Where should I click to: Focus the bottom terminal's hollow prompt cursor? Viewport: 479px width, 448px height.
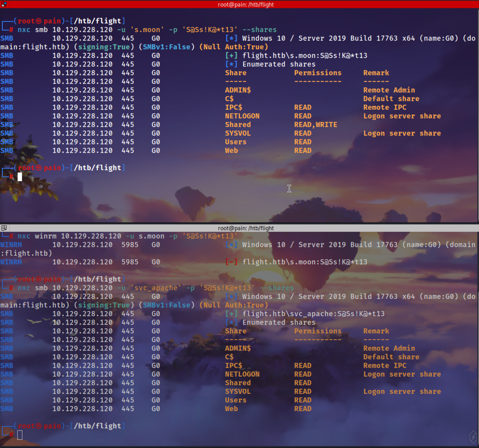pyautogui.click(x=20, y=435)
